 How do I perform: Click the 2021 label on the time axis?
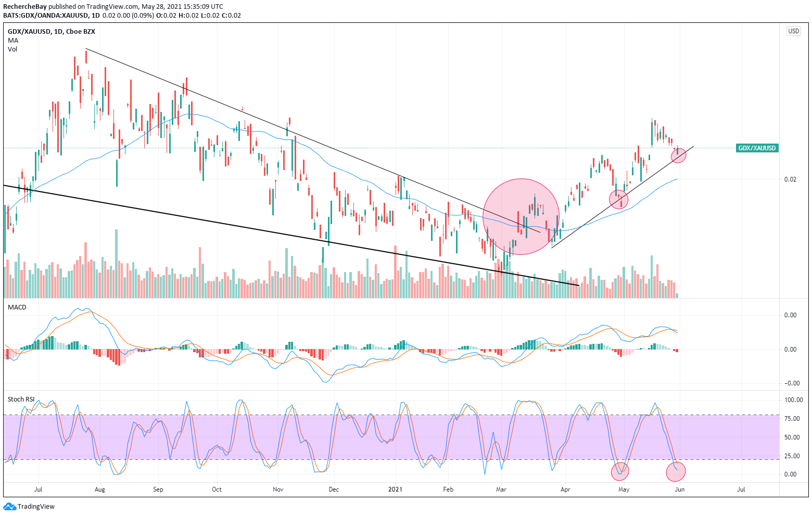(x=396, y=489)
